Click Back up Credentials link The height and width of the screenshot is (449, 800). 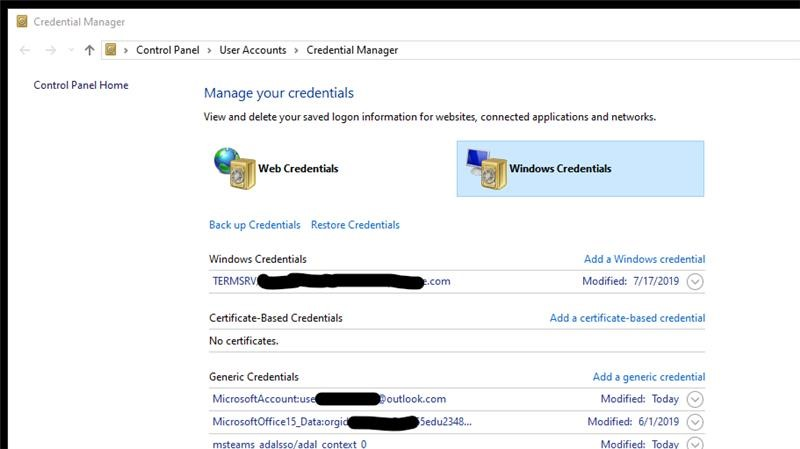coord(255,225)
